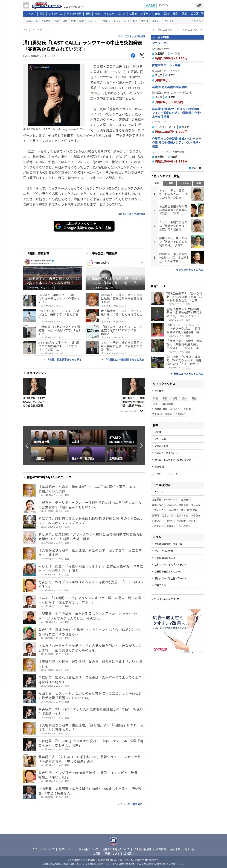Open the サッカーW杯 nav menu item
Image resolution: width=227 pixels, height=868 pixels.
point(74,14)
